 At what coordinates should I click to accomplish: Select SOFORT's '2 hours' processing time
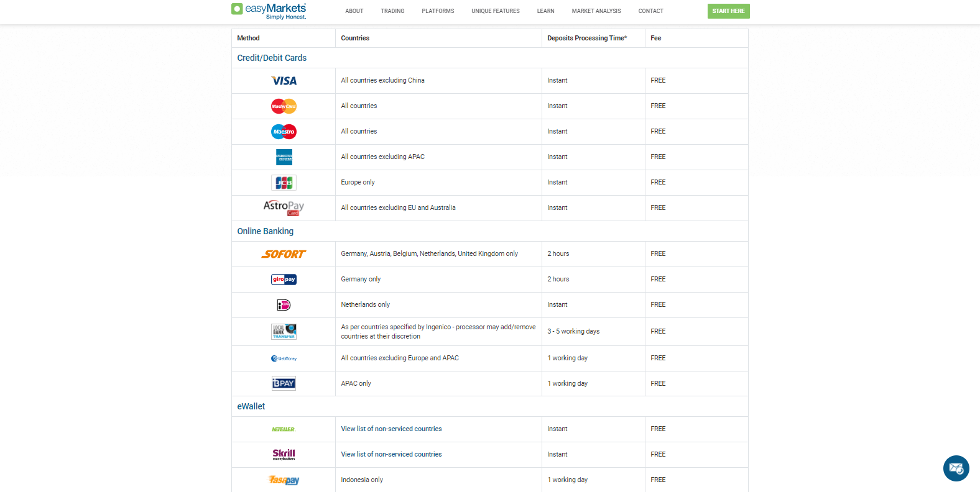pos(558,253)
